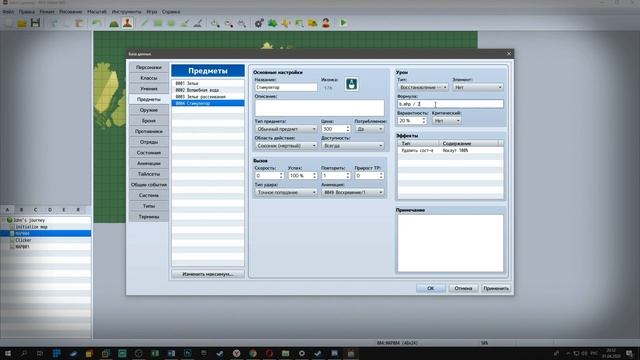Open Sound Test toolbar icon
Viewport: 640px width, 360px height.
pos(286,23)
